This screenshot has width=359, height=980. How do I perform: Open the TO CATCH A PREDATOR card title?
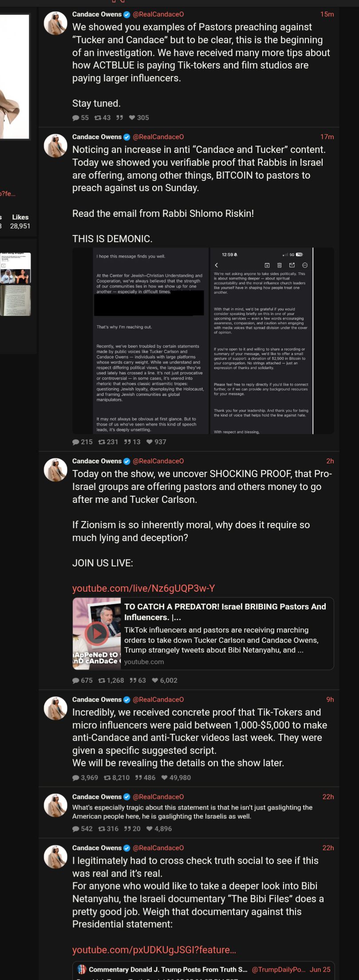coord(225,612)
